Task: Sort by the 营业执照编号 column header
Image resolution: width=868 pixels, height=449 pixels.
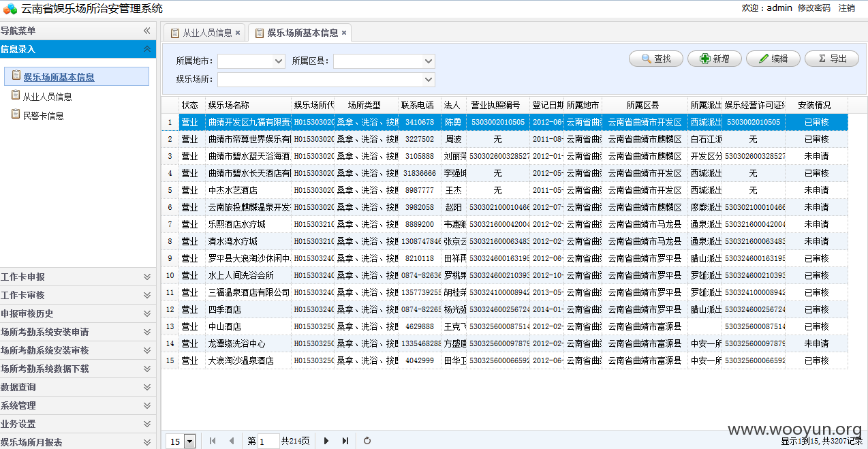Action: coord(498,105)
